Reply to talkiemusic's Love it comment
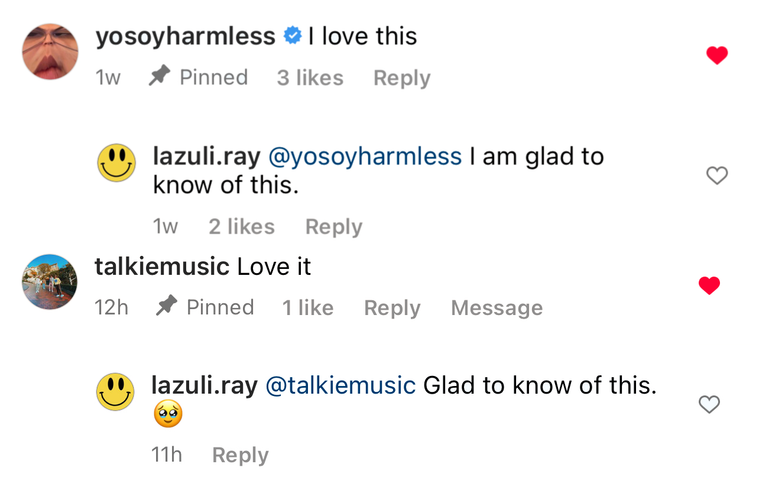This screenshot has width=759, height=490. [392, 308]
